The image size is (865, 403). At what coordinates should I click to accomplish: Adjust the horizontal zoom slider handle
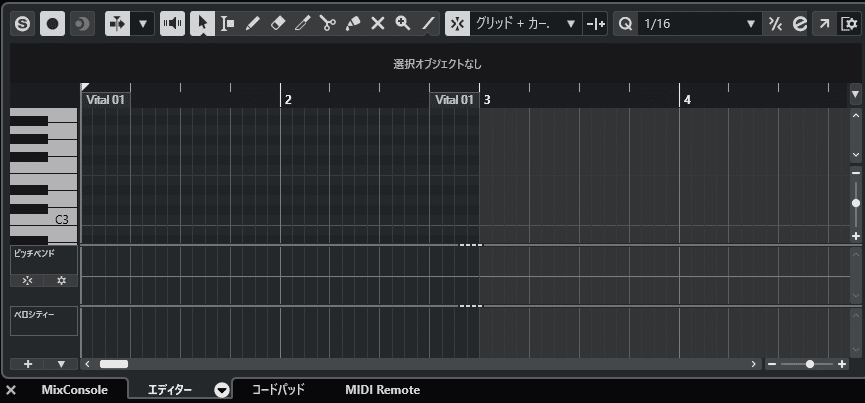point(810,364)
